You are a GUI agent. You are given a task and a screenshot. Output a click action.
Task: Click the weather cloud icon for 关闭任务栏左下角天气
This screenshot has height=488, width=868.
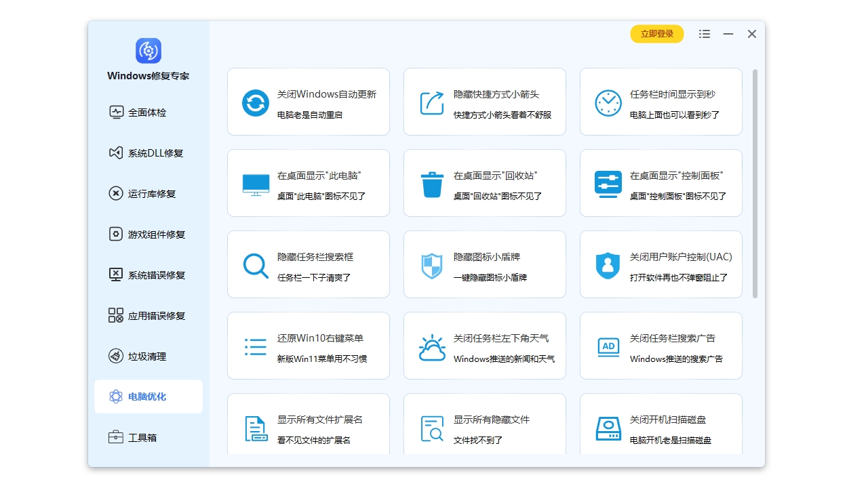pos(431,346)
